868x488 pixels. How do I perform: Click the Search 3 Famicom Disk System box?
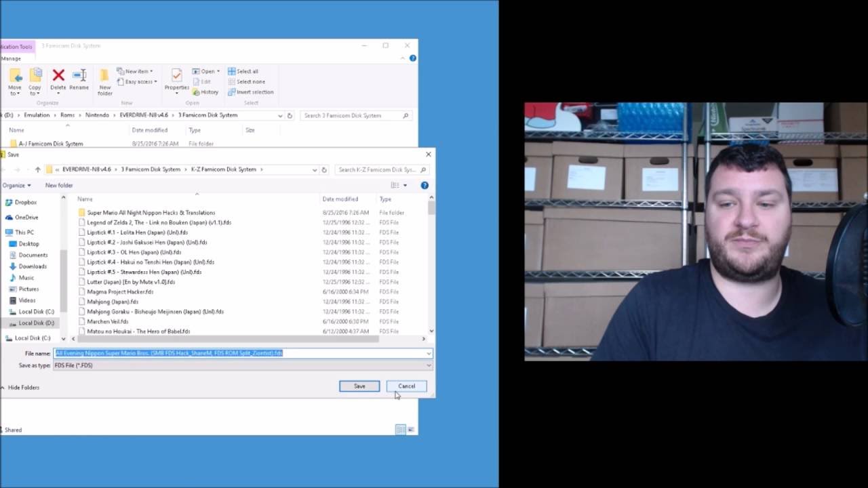point(356,115)
